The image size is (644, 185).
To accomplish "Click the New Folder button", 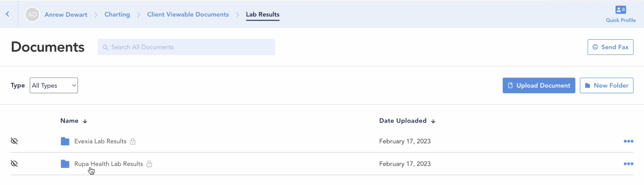I will tap(607, 85).
